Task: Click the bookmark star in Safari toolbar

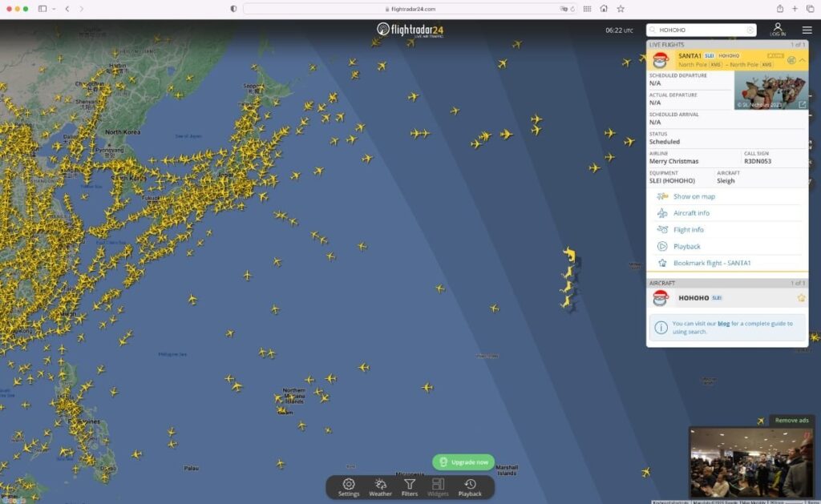Action: click(621, 9)
